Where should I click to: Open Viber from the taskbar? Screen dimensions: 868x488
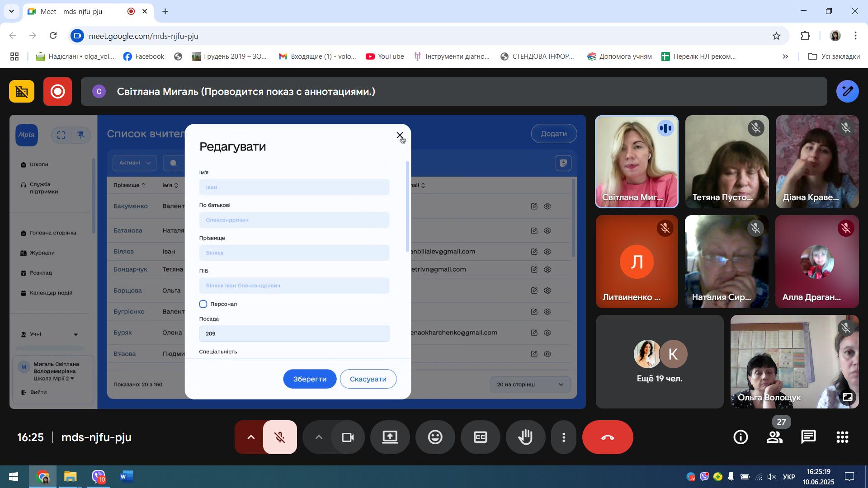98,477
